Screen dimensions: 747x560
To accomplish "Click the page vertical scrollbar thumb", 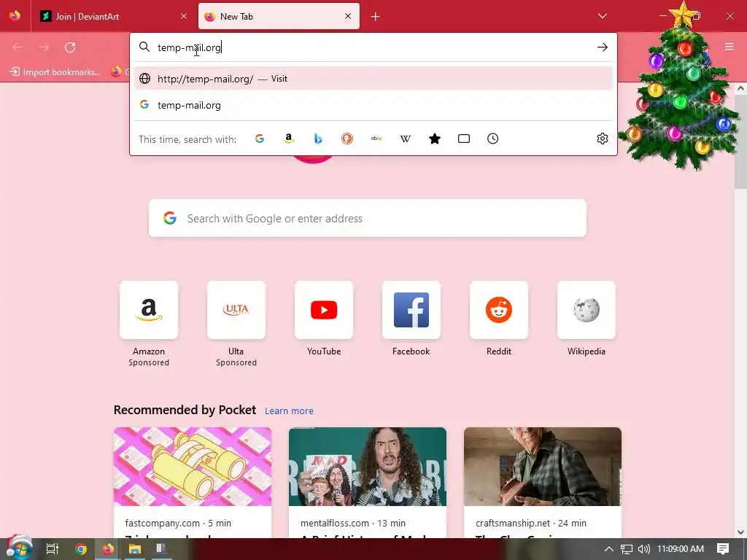I will [740, 141].
